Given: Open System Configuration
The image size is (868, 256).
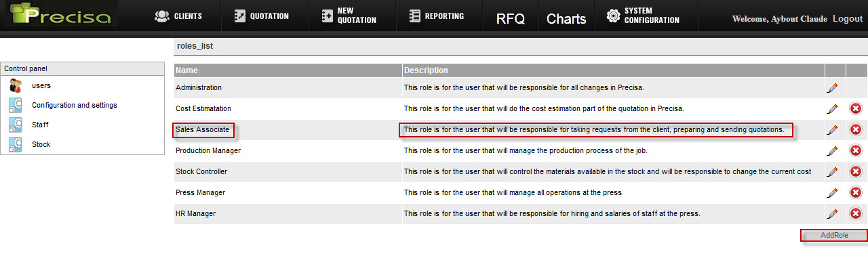Looking at the screenshot, I should pyautogui.click(x=643, y=16).
